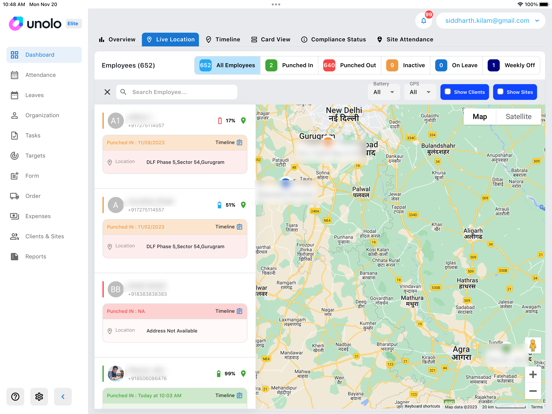The height and width of the screenshot is (414, 552).
Task: Clear search with the X icon
Action: click(107, 92)
